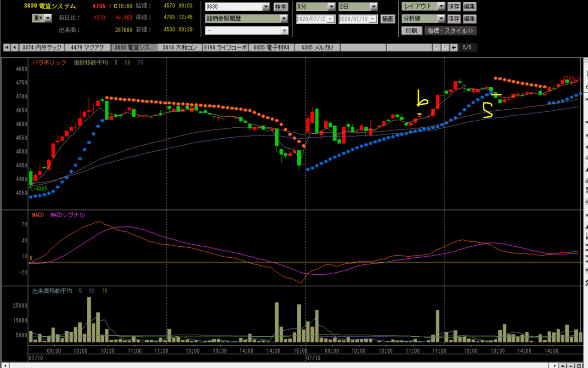This screenshot has height=368, width=588.
Task: Click 描画 draw button
Action: (388, 19)
